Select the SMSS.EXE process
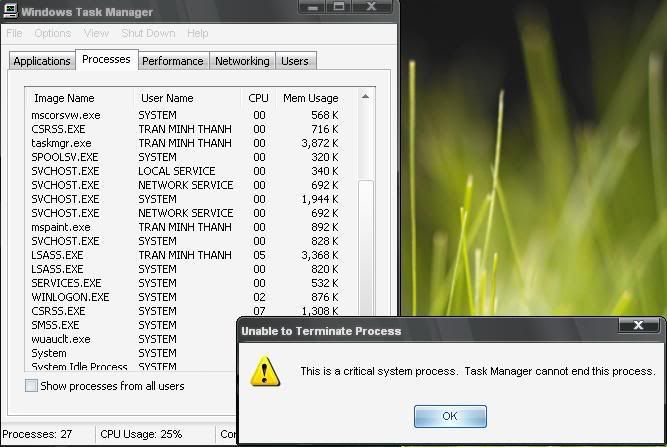The width and height of the screenshot is (667, 447). (x=131, y=325)
